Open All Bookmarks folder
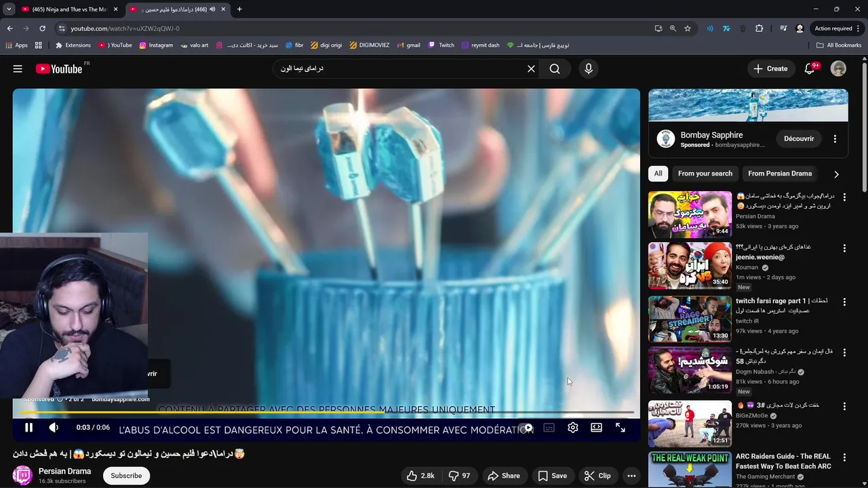Viewport: 868px width, 488px height. pos(839,45)
